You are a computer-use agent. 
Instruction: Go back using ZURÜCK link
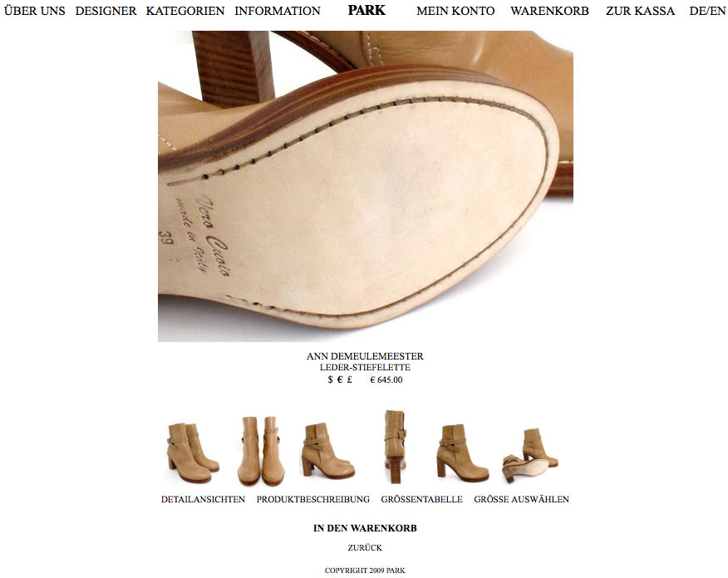tap(365, 547)
